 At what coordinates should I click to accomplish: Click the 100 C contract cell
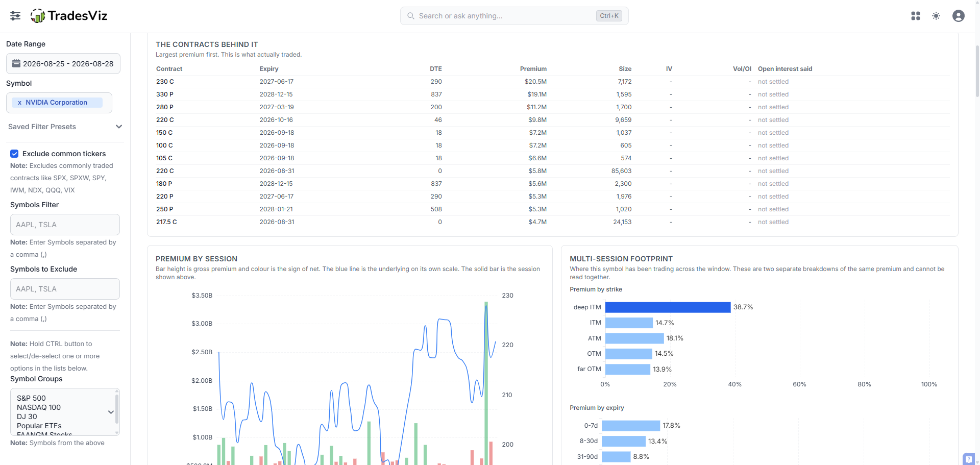[x=164, y=145]
